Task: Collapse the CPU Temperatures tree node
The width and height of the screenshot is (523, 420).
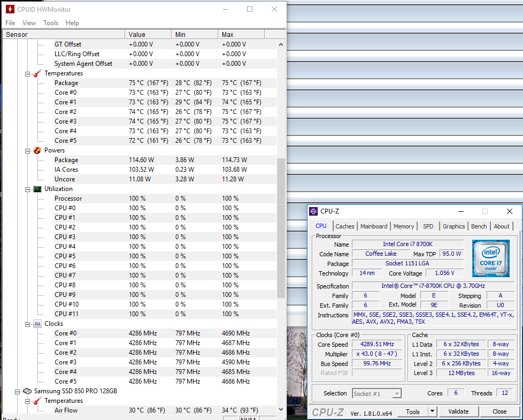Action: [28, 74]
